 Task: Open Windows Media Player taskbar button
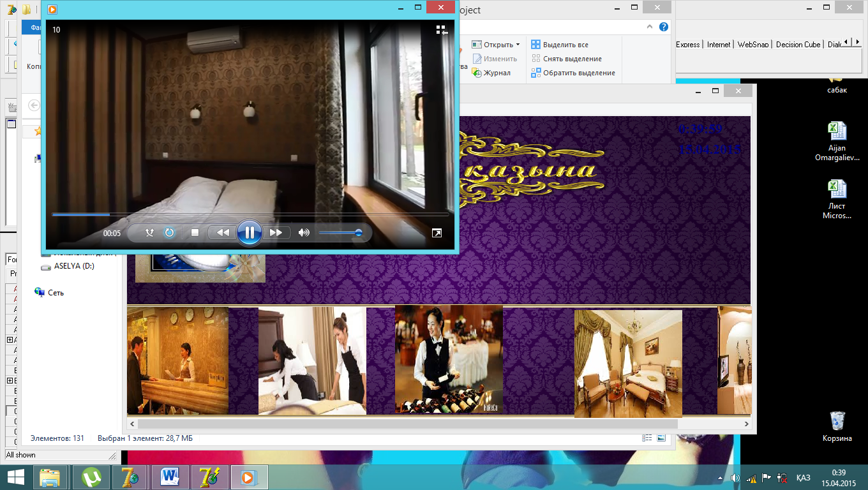250,477
